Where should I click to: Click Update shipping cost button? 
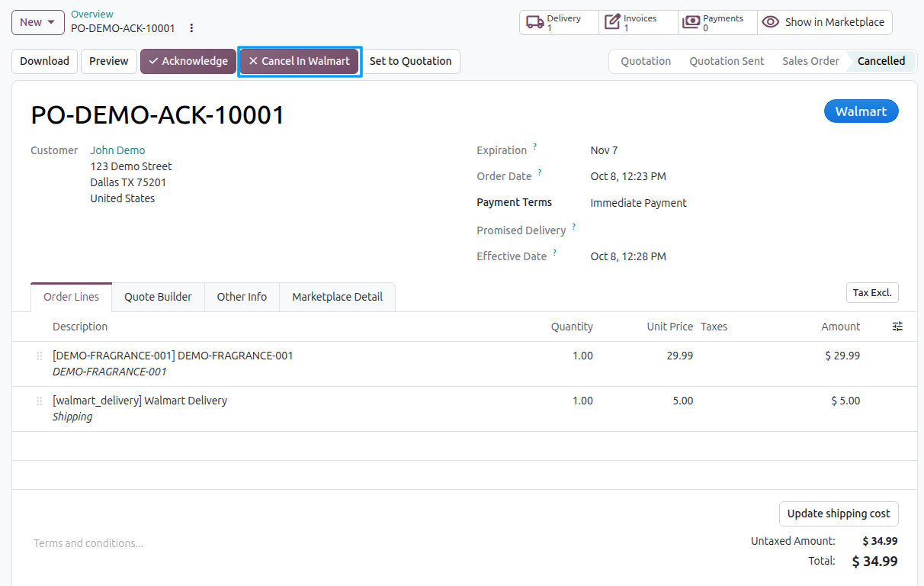click(x=839, y=514)
